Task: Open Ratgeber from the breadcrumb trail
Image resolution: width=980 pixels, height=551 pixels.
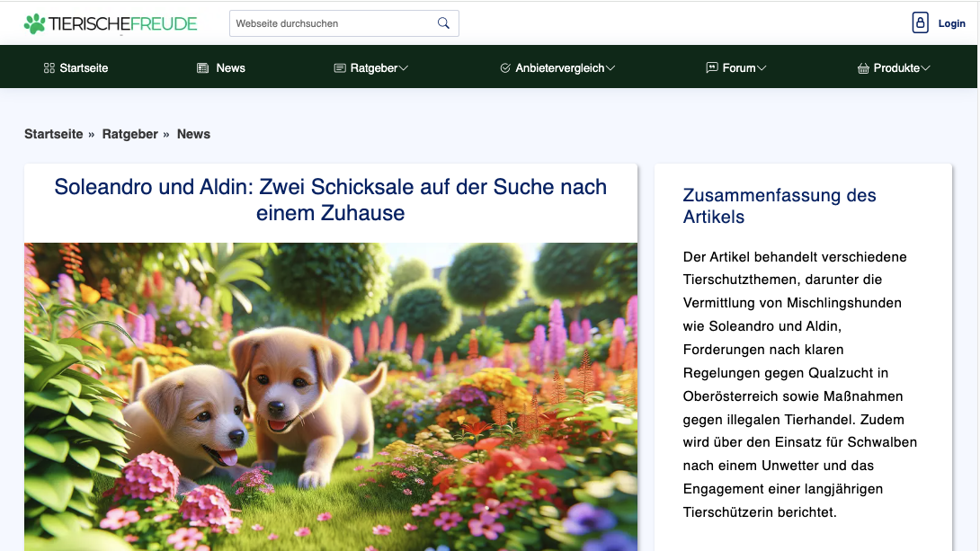Action: 129,133
